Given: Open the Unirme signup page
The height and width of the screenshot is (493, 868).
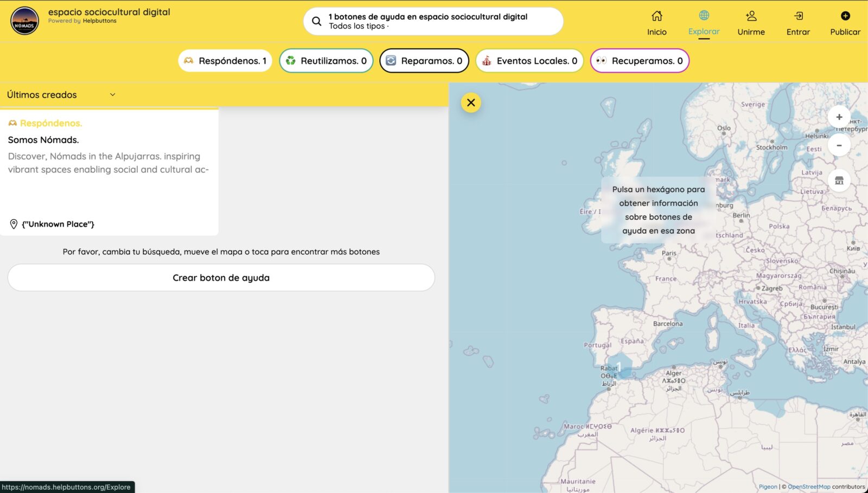Looking at the screenshot, I should point(751,23).
